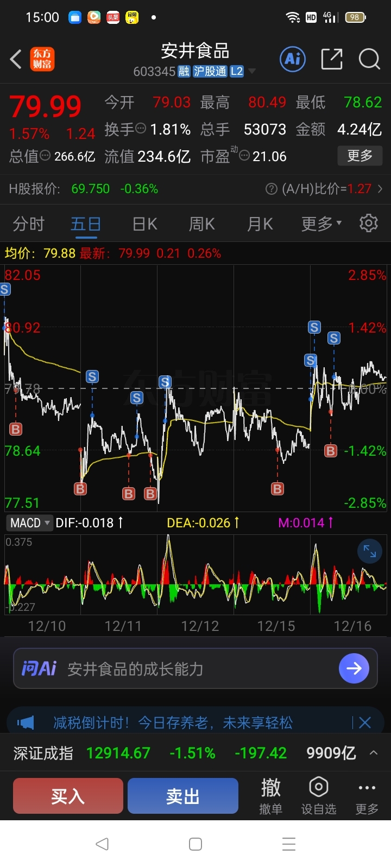Image resolution: width=391 pixels, height=868 pixels.
Task: Tap battery indicator in status bar
Action: click(x=355, y=17)
